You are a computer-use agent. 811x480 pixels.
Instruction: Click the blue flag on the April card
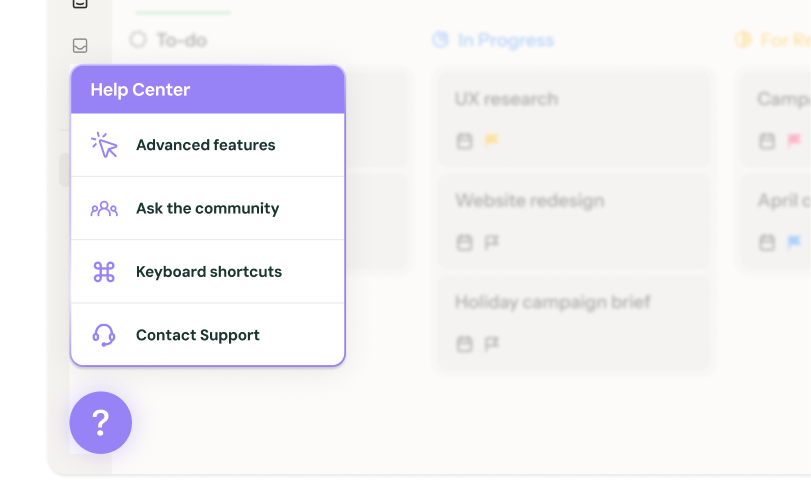point(794,243)
